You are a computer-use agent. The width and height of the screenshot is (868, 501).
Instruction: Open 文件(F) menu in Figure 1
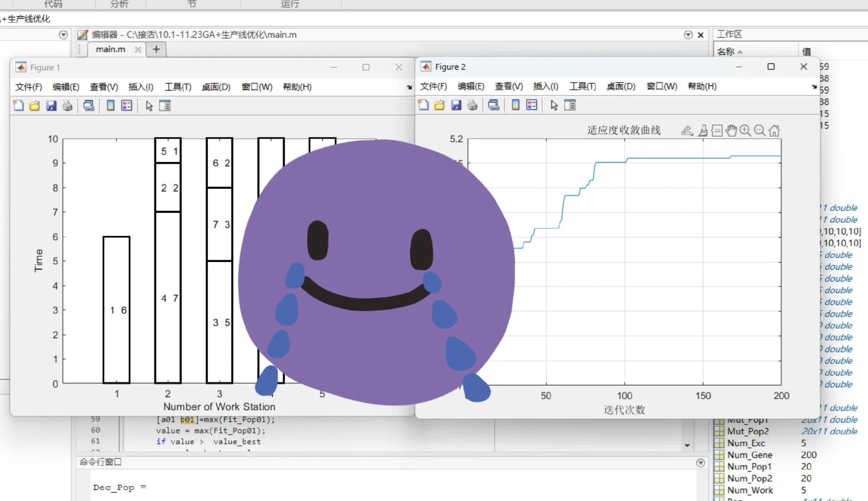click(28, 87)
